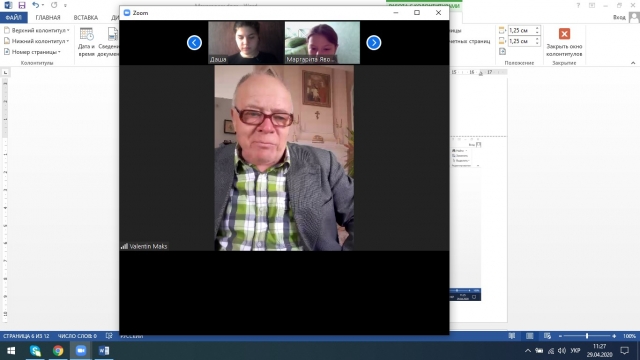Select Даша's video thumbnail in Zoom
The width and height of the screenshot is (640, 360).
point(246,42)
